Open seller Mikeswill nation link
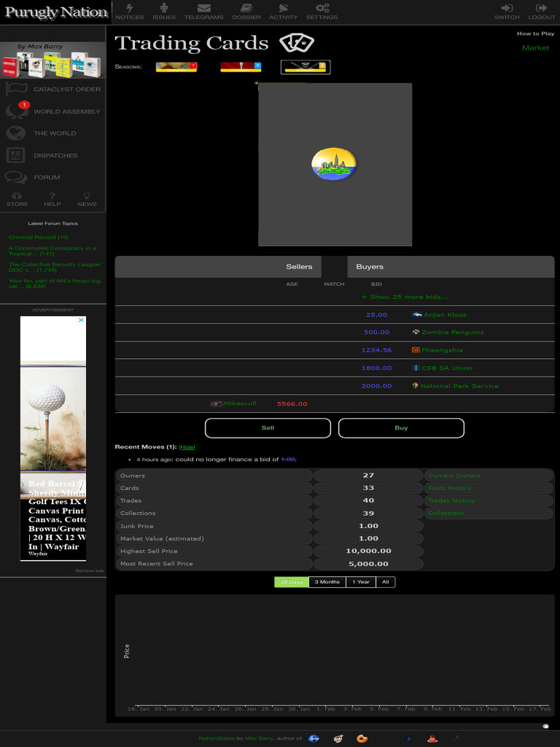This screenshot has height=747, width=560. [x=240, y=403]
